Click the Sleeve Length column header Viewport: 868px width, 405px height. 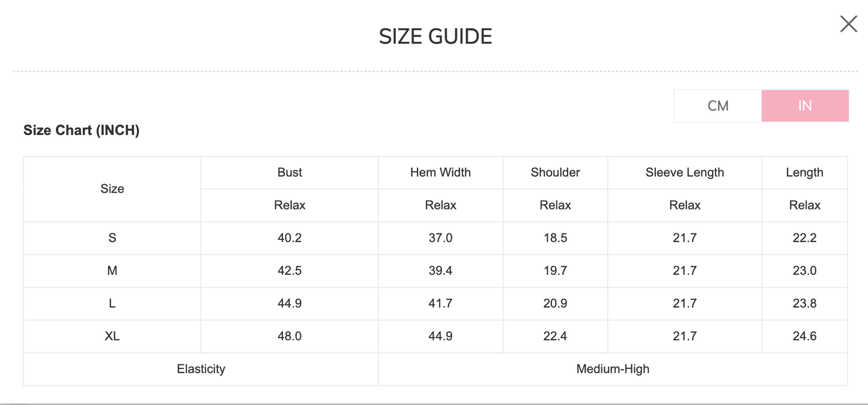(685, 173)
